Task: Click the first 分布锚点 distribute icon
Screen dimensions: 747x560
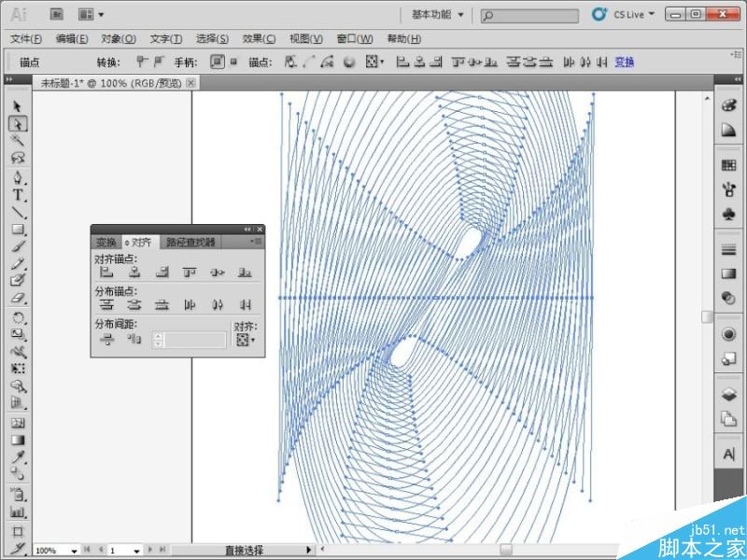Action: 106,304
